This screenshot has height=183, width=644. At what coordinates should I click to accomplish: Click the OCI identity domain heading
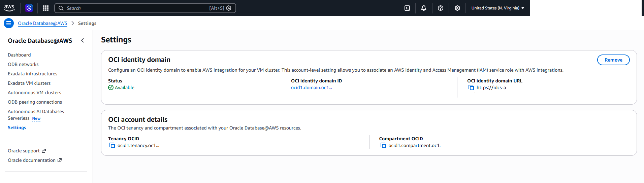tap(139, 60)
